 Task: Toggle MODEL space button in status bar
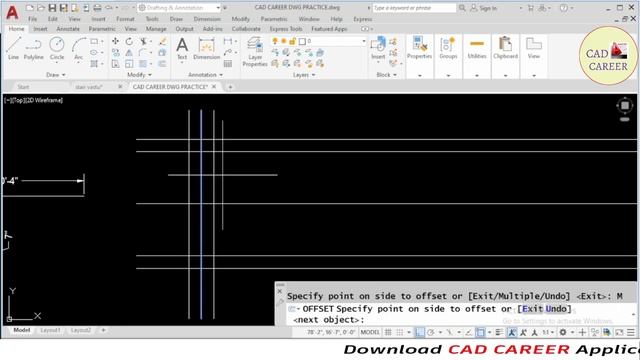370,332
